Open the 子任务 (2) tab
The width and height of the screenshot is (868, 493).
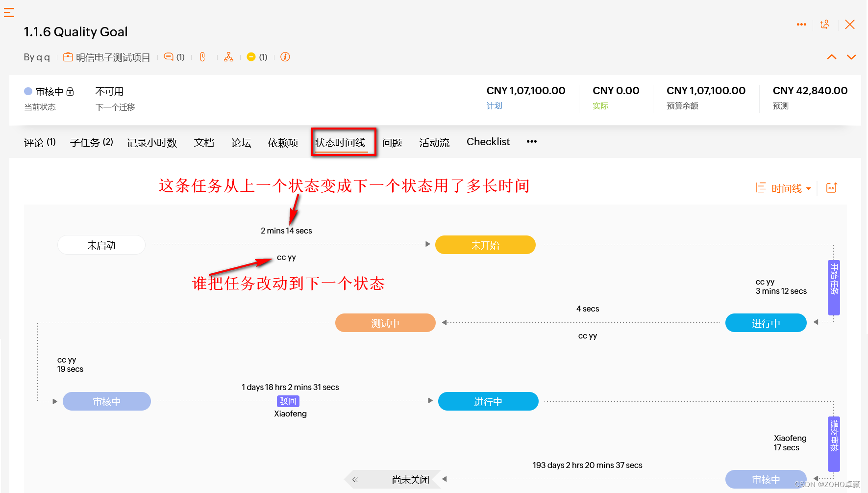point(92,142)
